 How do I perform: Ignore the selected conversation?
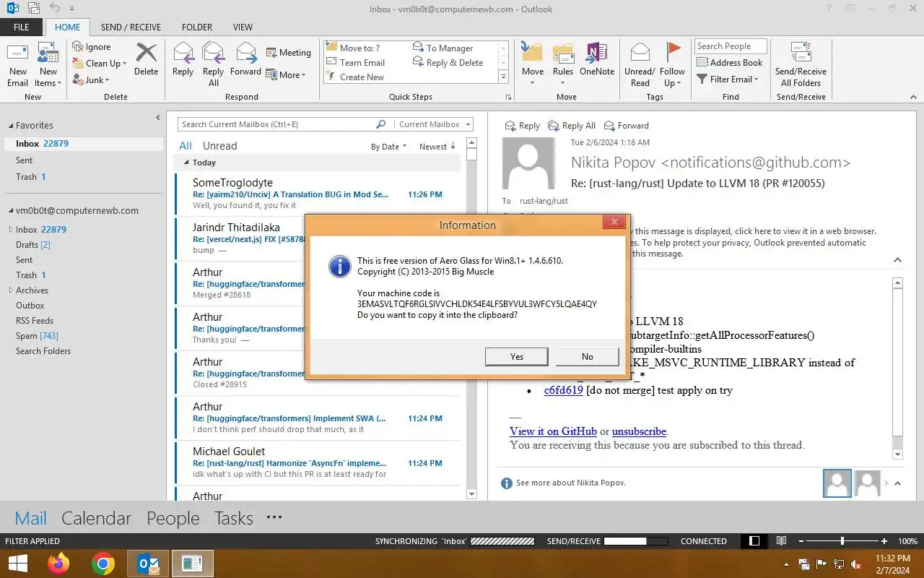(x=92, y=47)
